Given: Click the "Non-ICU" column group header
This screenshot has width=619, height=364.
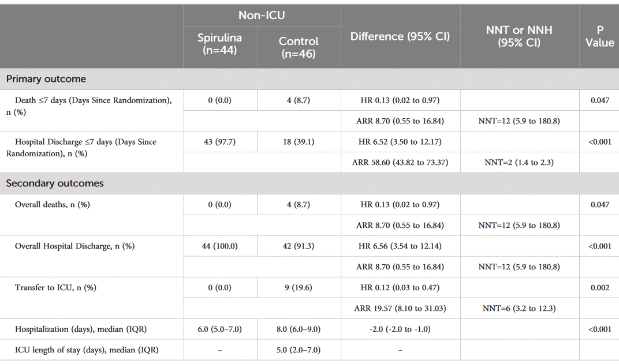Looking at the screenshot, I should tap(262, 16).
